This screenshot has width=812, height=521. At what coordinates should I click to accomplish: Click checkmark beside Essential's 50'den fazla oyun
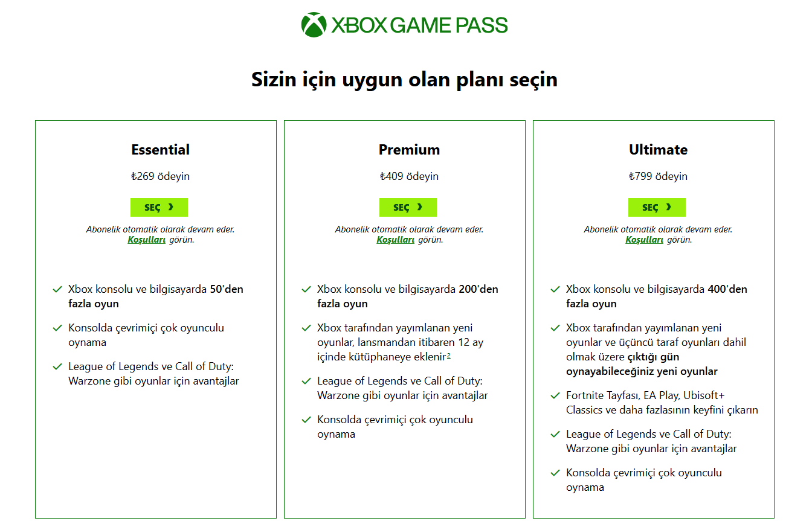[x=57, y=290]
